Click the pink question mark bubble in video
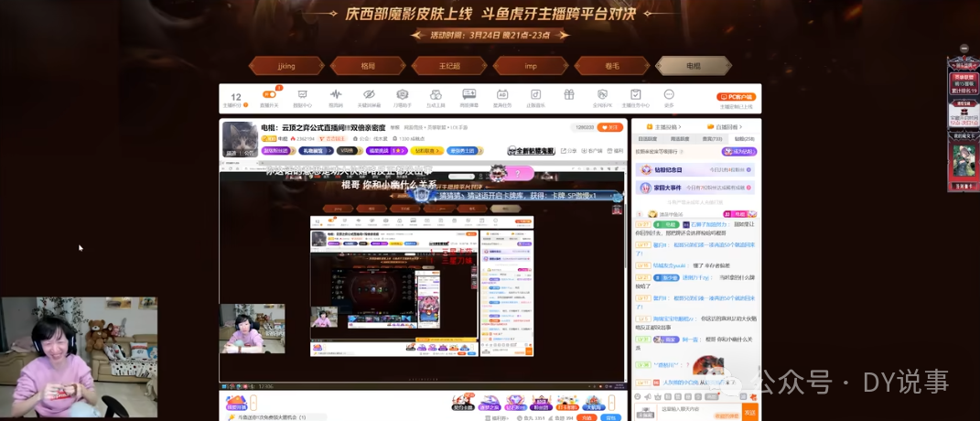The width and height of the screenshot is (980, 421). click(x=516, y=173)
